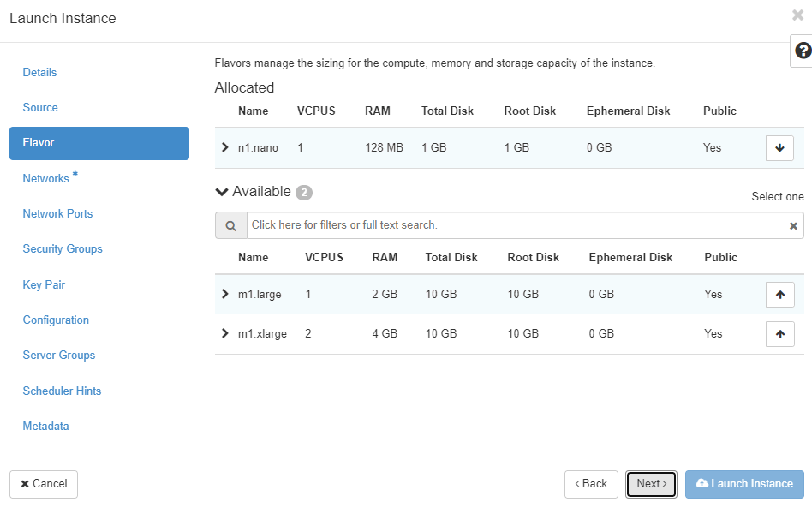This screenshot has height=508, width=812.
Task: Cancel the instance launch
Action: click(44, 484)
